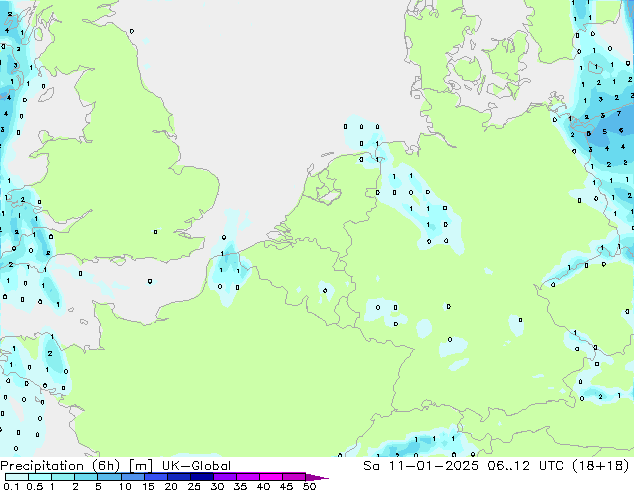Click the '06..12 UTC' time range text
Screen dimensions: 634x490
click(x=527, y=466)
